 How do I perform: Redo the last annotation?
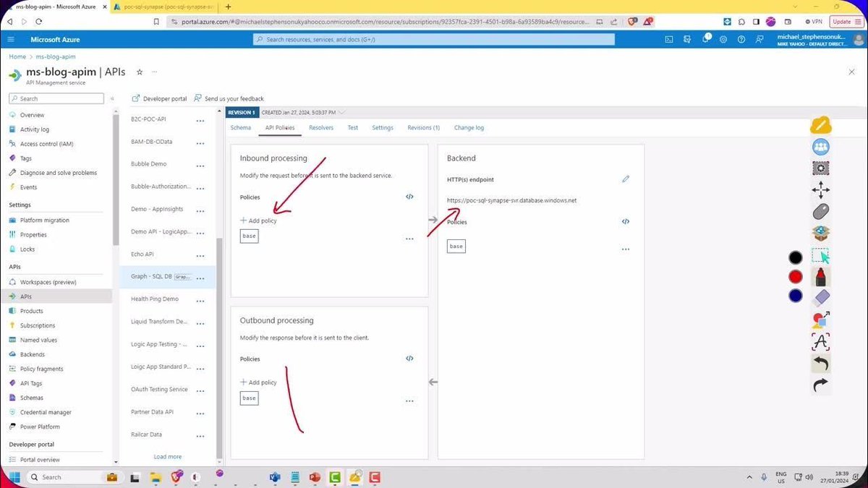pyautogui.click(x=820, y=385)
